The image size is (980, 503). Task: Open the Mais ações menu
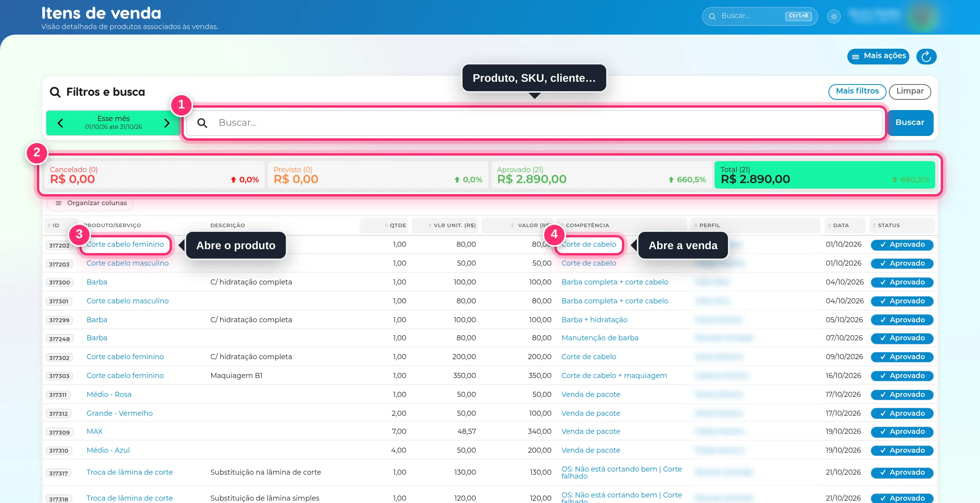pyautogui.click(x=878, y=56)
